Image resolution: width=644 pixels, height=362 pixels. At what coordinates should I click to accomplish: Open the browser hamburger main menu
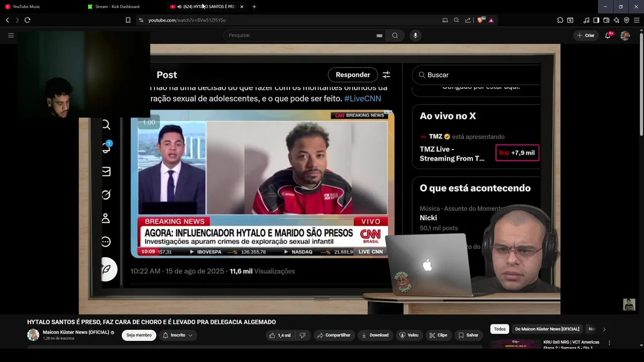637,20
